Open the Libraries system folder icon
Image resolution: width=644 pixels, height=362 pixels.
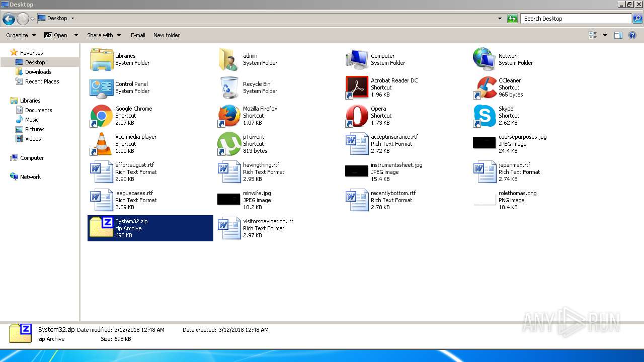point(102,59)
